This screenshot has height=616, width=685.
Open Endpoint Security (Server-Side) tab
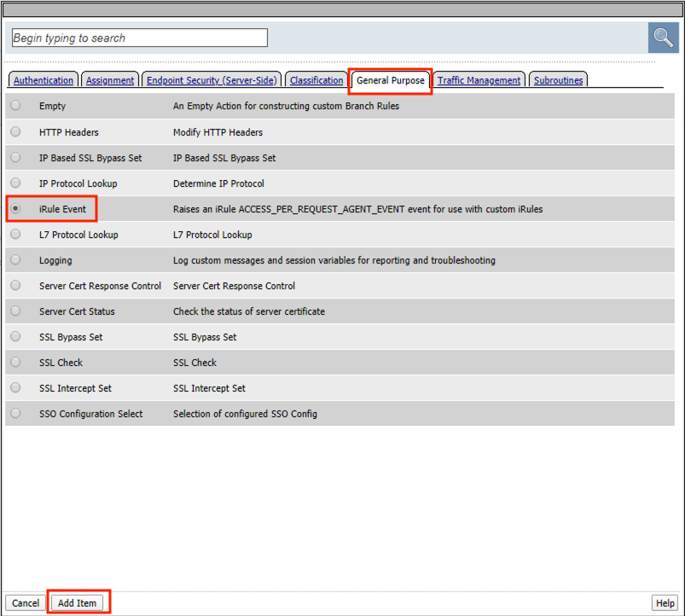tap(212, 80)
